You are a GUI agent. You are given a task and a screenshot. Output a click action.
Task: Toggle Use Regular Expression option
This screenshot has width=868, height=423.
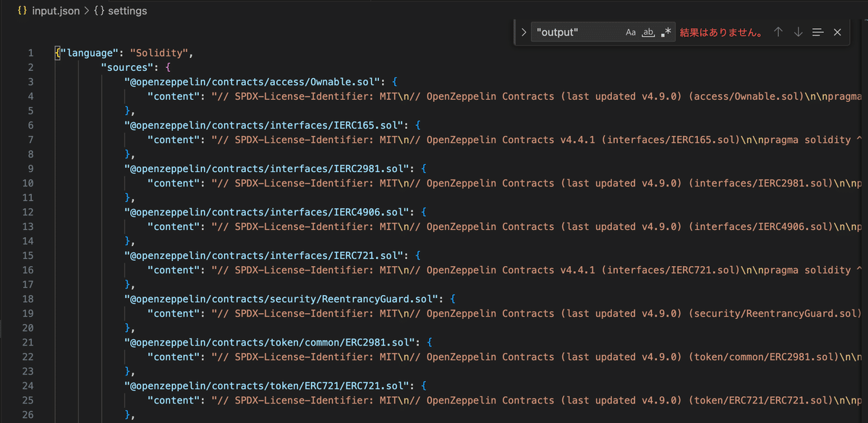666,33
